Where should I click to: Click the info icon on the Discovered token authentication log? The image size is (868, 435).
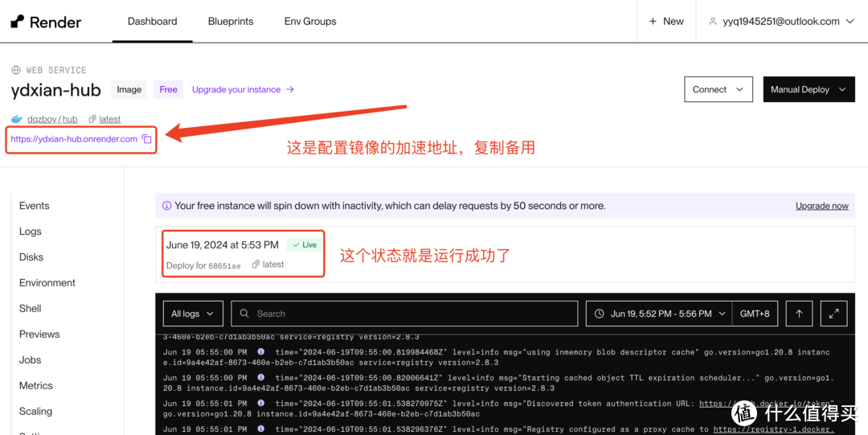pos(260,404)
